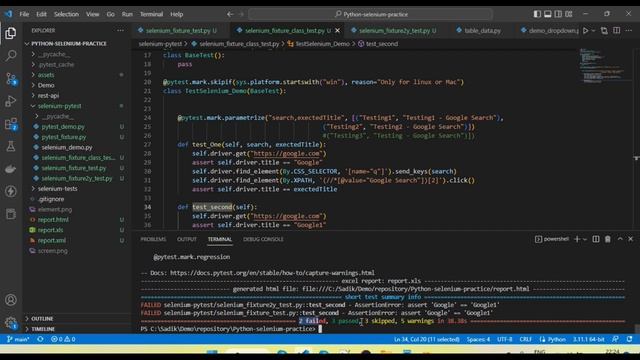Open the Terminal menu
Image resolution: width=640 pixels, height=360 pixels.
coord(151,14)
